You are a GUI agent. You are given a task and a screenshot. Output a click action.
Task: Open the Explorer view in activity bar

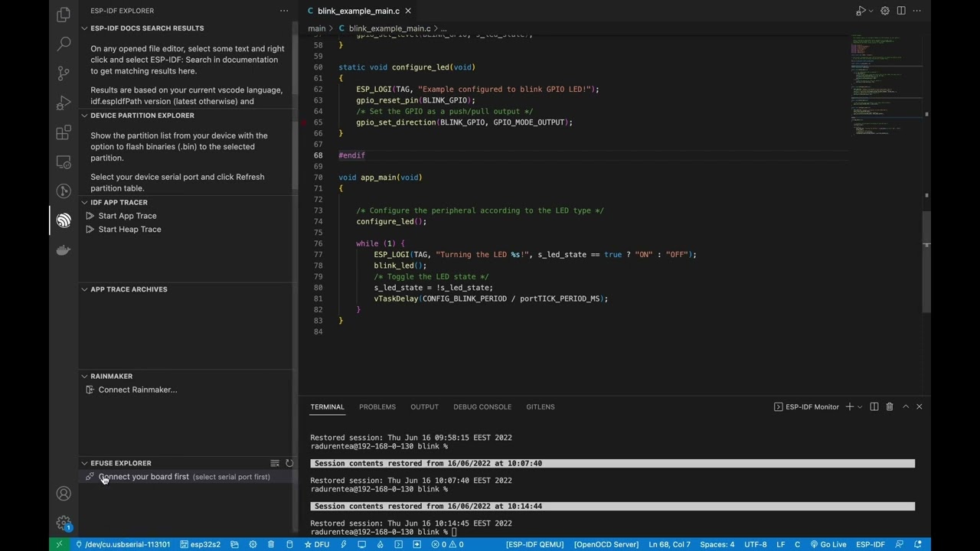64,15
